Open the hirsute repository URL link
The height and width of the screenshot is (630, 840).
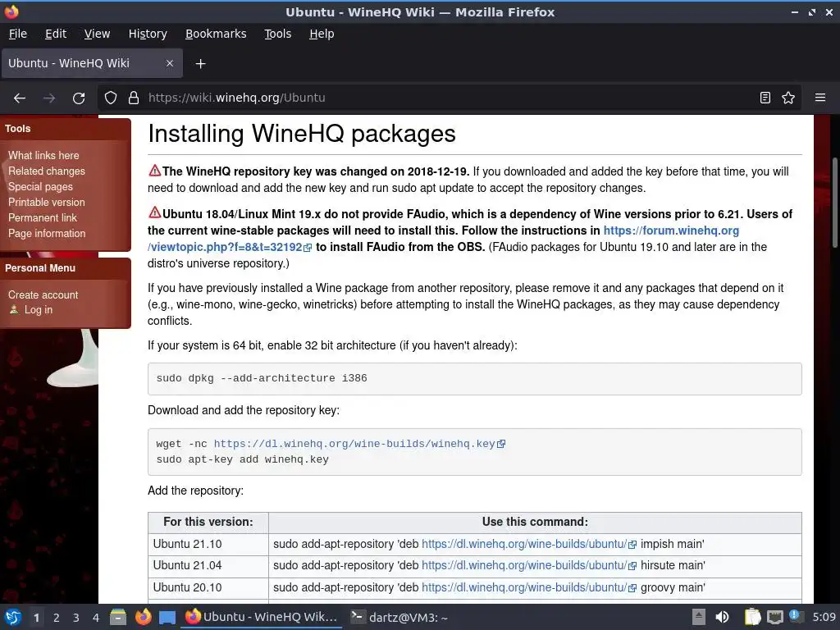coord(524,565)
